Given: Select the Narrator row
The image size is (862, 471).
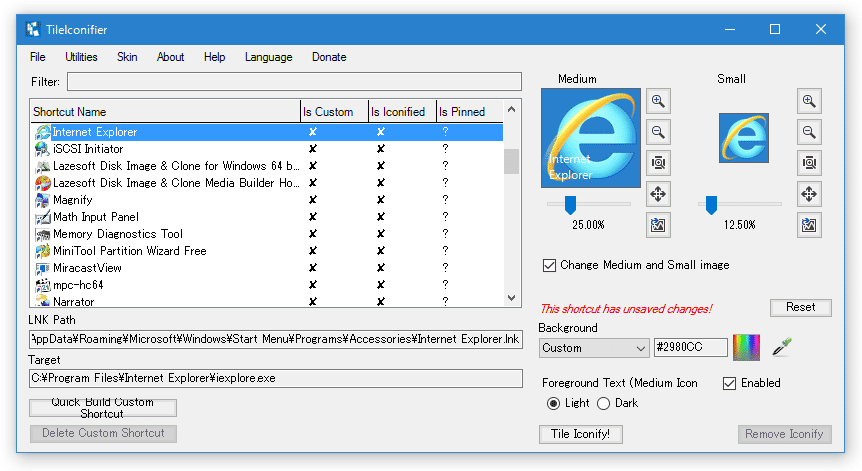Looking at the screenshot, I should (267, 302).
